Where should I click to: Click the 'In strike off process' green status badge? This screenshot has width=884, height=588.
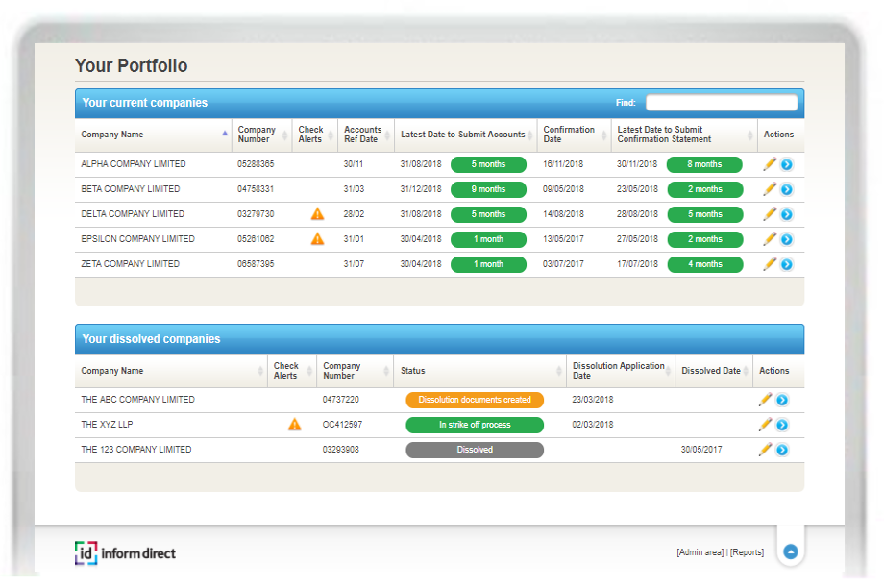475,425
